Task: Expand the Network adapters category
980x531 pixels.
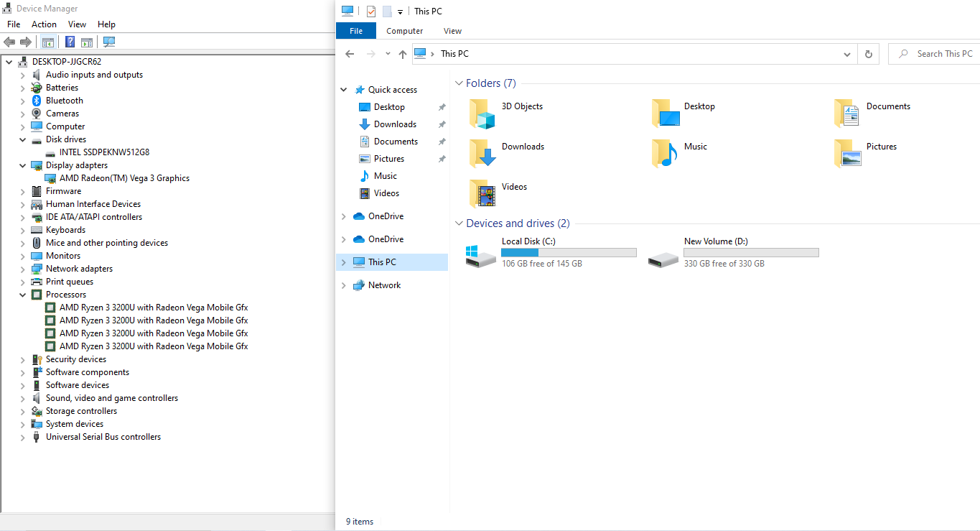Action: (x=23, y=269)
